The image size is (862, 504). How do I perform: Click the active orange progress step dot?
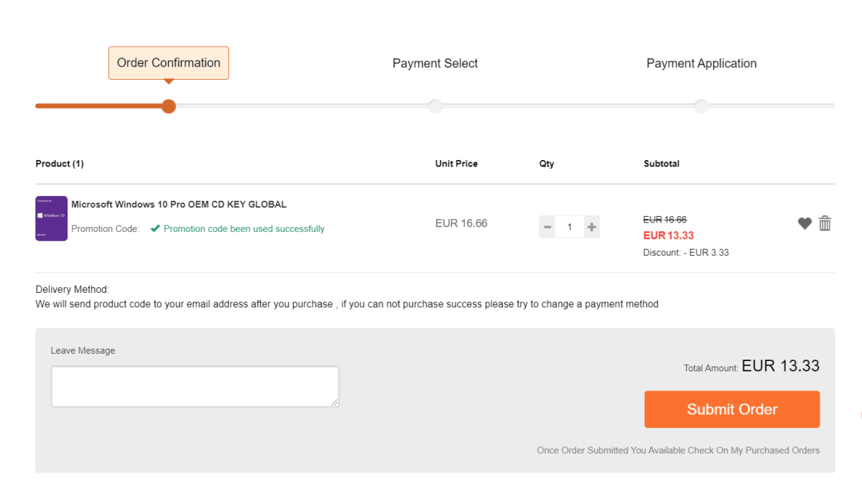coord(169,106)
